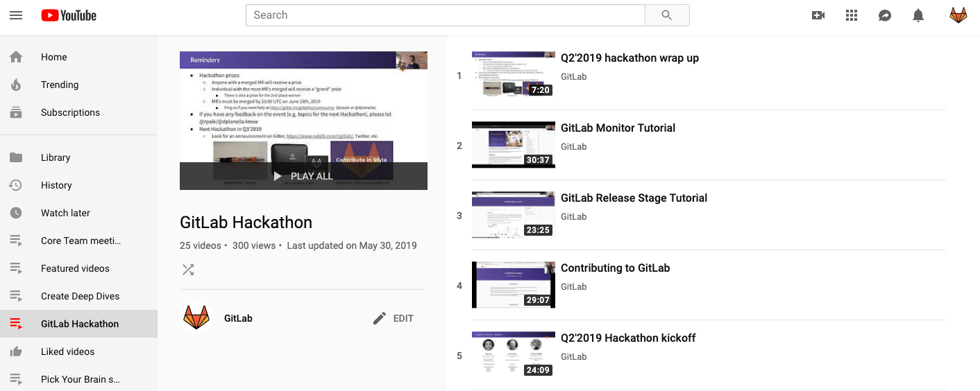980x391 pixels.
Task: Open Contributing to GitLab video thumbnail
Action: (x=513, y=284)
